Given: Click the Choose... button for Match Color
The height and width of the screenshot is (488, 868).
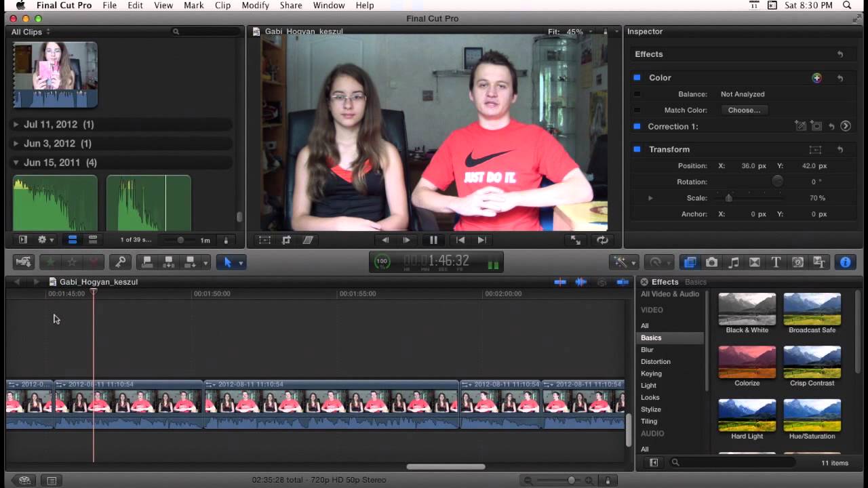Looking at the screenshot, I should point(744,110).
